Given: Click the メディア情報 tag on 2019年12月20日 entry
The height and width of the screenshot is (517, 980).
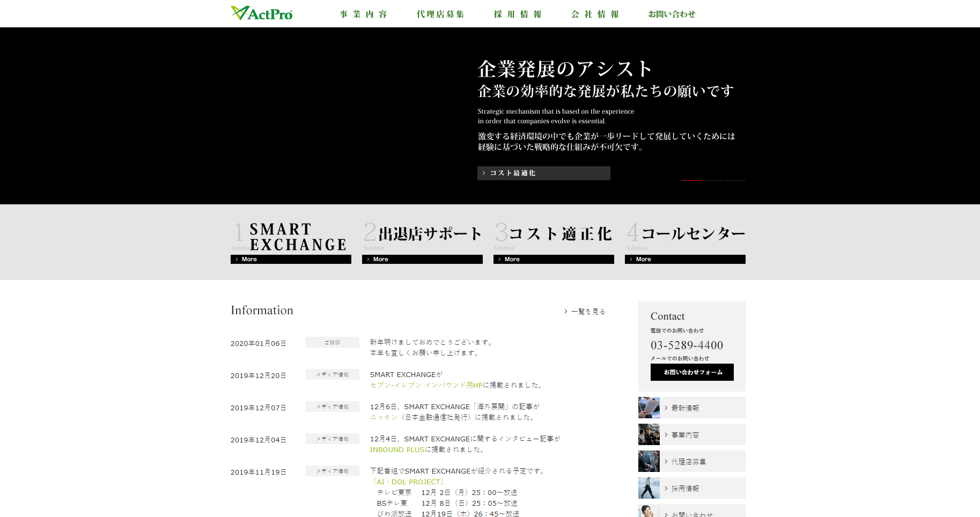Looking at the screenshot, I should tap(332, 374).
